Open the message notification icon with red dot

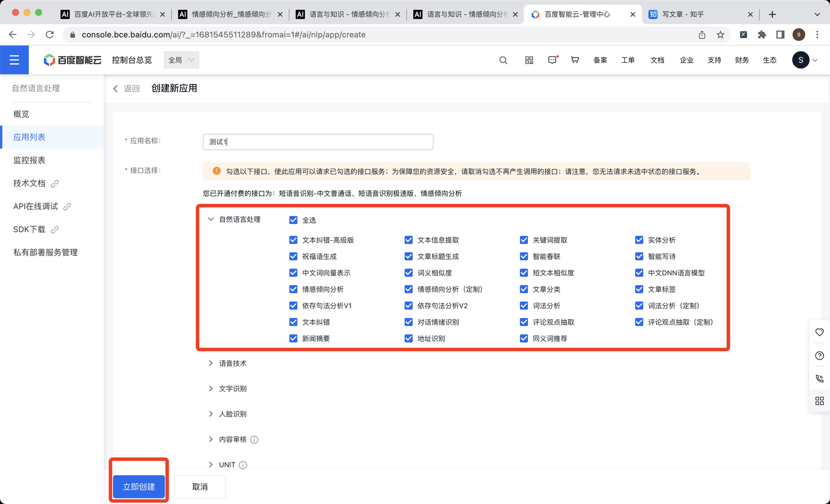[x=552, y=60]
